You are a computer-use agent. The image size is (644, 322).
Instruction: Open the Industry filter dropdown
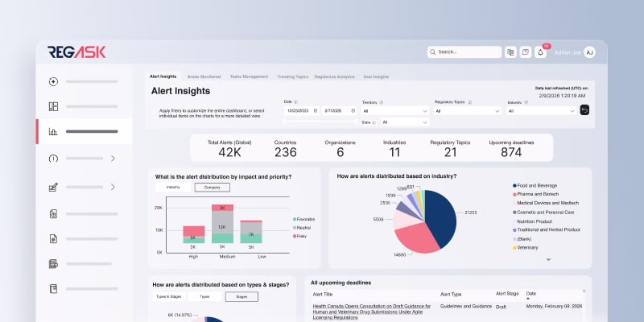click(x=541, y=111)
